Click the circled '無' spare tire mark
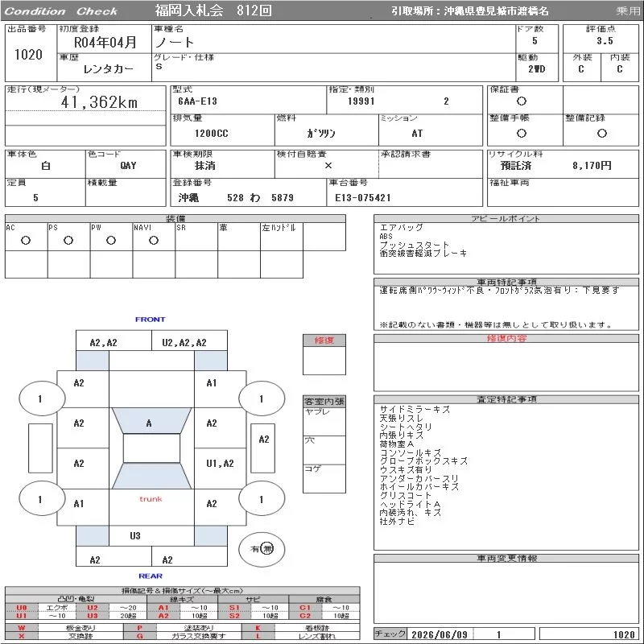Viewport: 644px width, 644px height. point(267,548)
